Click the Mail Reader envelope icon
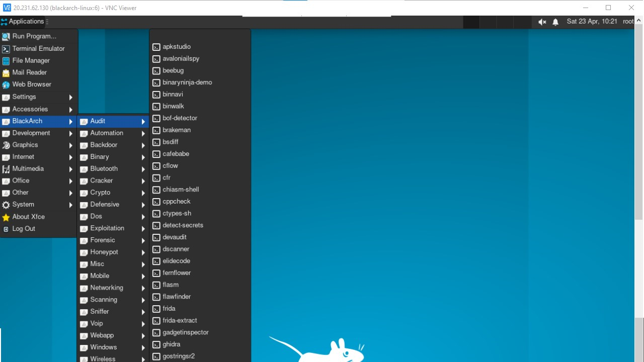 coord(6,72)
